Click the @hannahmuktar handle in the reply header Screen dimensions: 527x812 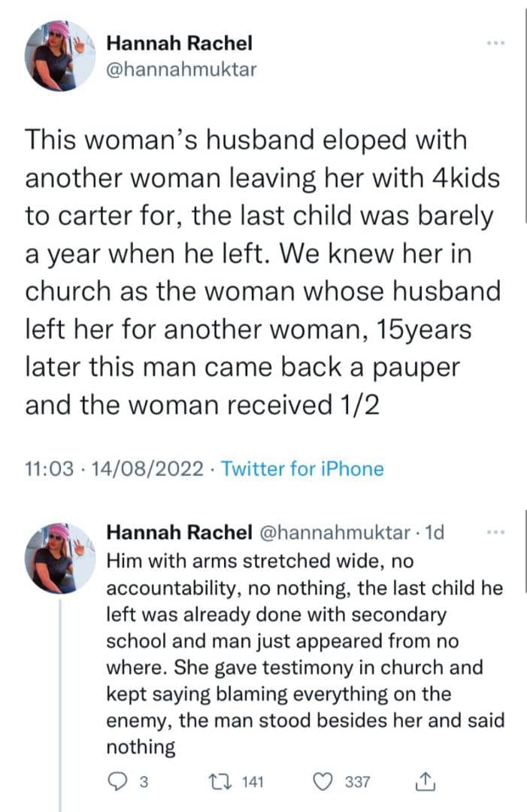point(337,533)
